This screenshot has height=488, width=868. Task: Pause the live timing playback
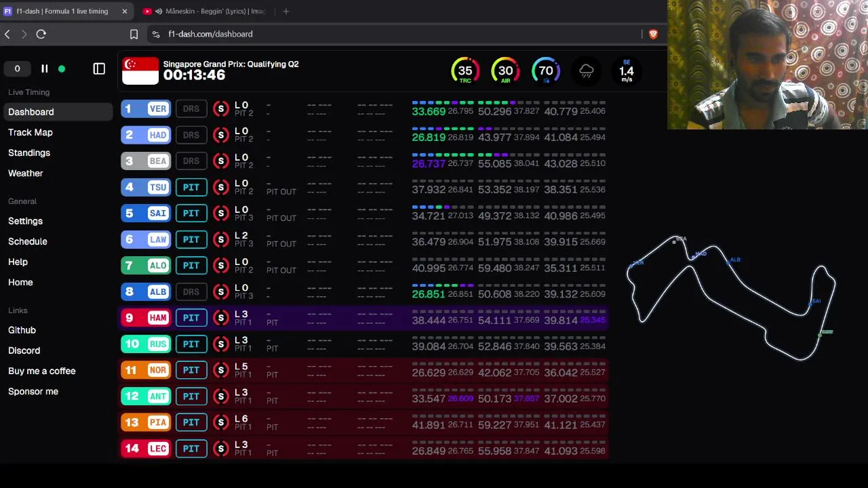point(44,68)
